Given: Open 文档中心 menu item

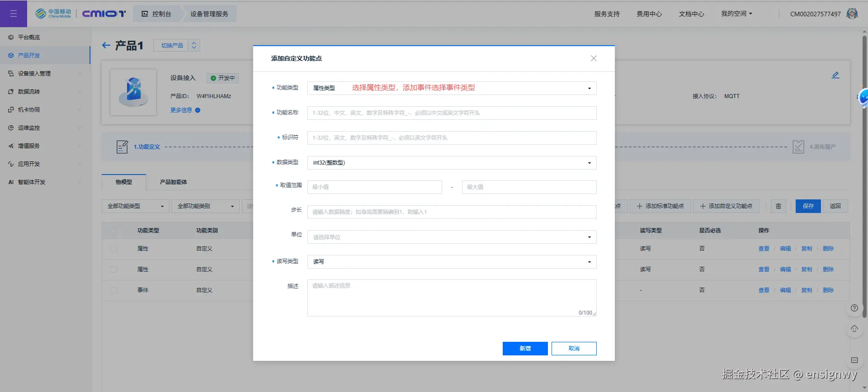Looking at the screenshot, I should [x=691, y=14].
